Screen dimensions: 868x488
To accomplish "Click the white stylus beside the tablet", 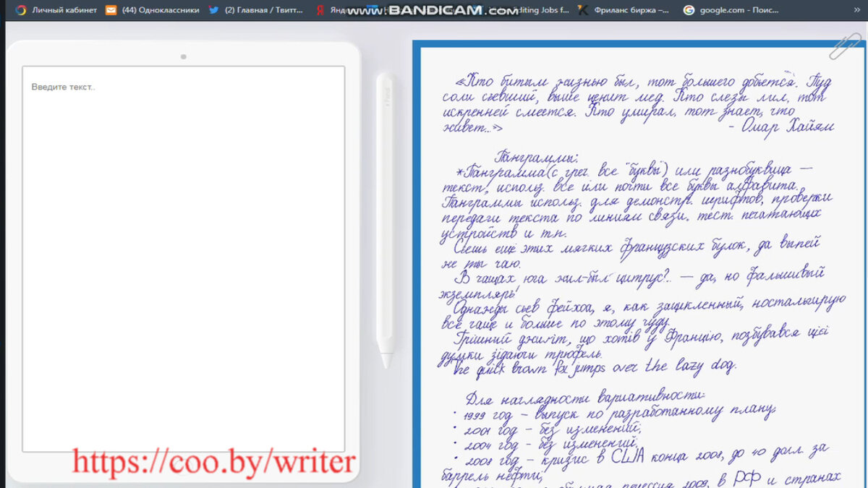I will tap(386, 221).
